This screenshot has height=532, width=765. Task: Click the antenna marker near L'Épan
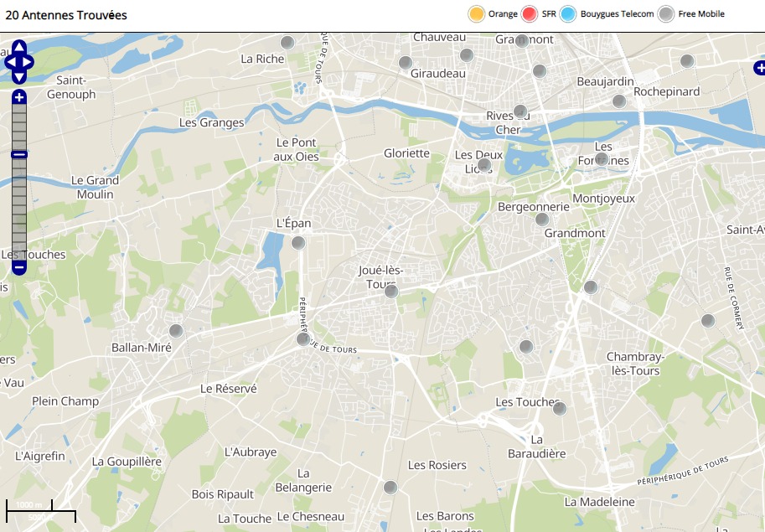coord(298,243)
